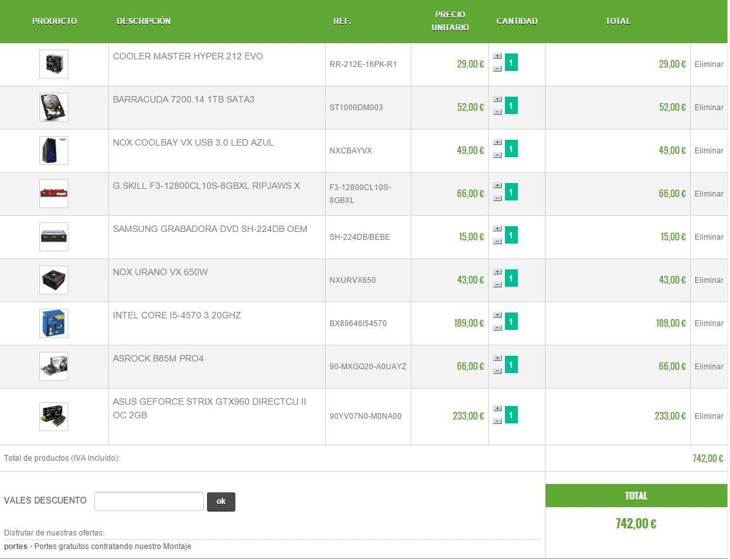Open BARRACUDA 7200.14 1TB SATA3 description
730x560 pixels.
point(183,99)
